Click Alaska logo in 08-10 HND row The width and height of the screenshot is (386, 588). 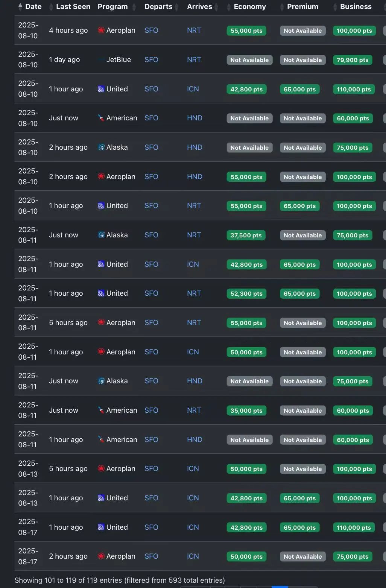[101, 147]
